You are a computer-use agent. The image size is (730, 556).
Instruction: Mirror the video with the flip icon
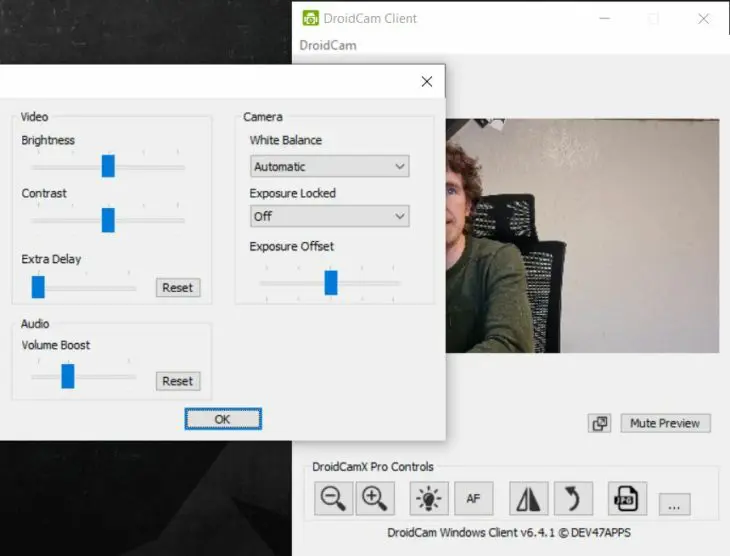[528, 498]
